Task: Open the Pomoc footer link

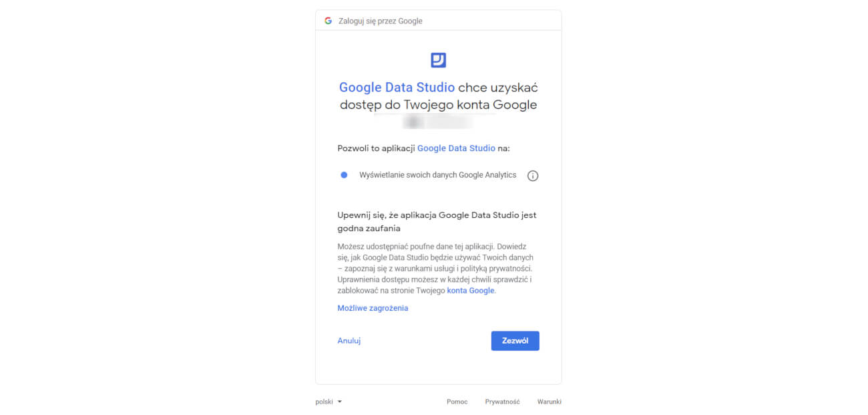Action: (457, 402)
